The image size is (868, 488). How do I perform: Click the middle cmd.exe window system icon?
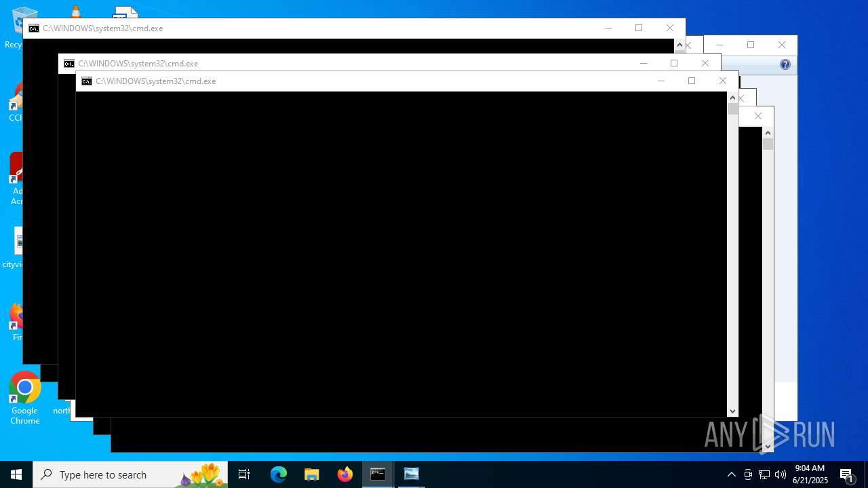[x=69, y=64]
